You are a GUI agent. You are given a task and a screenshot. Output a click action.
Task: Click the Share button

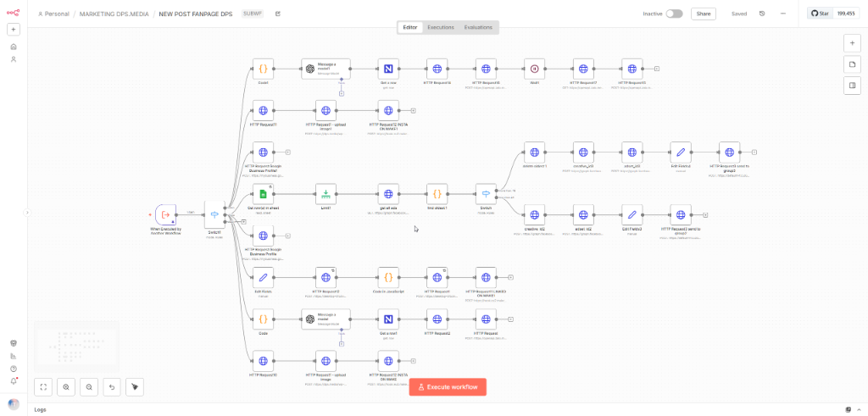coord(703,14)
